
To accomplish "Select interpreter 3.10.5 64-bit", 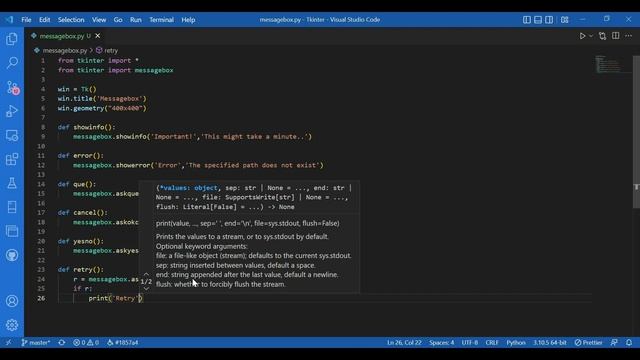I will (x=549, y=342).
